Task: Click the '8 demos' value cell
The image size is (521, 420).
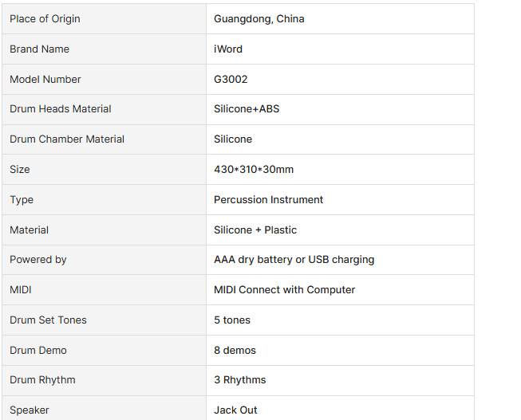Action: (x=235, y=351)
